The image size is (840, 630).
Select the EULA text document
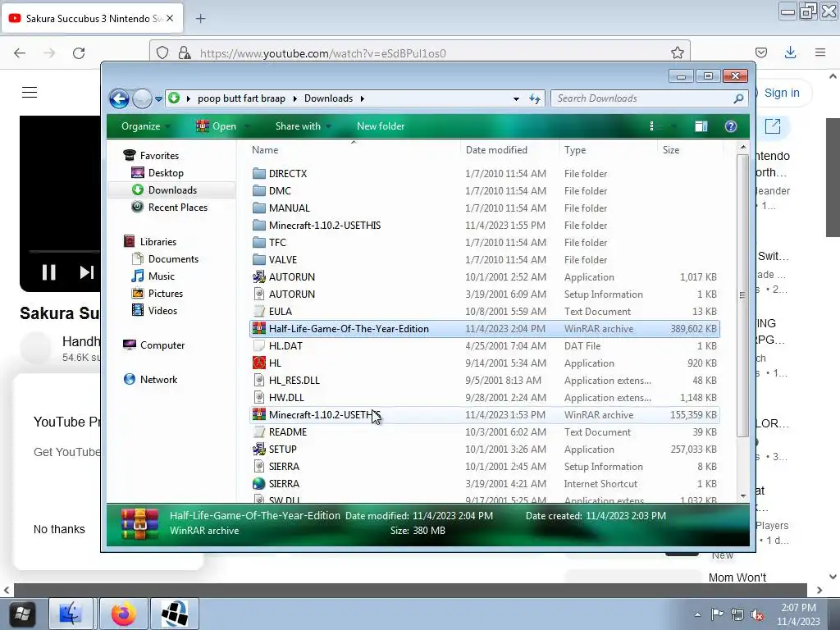pyautogui.click(x=484, y=311)
